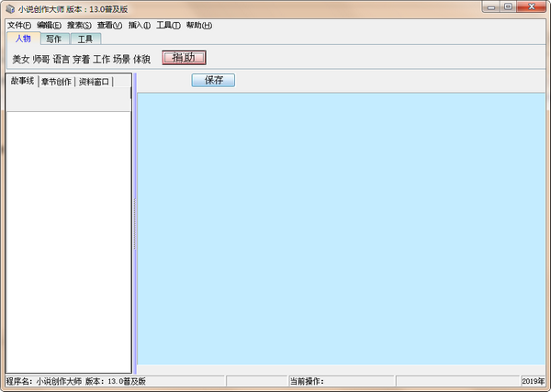Click the red 捐助 button
Viewport: 551px width, 392px height.
pos(184,58)
